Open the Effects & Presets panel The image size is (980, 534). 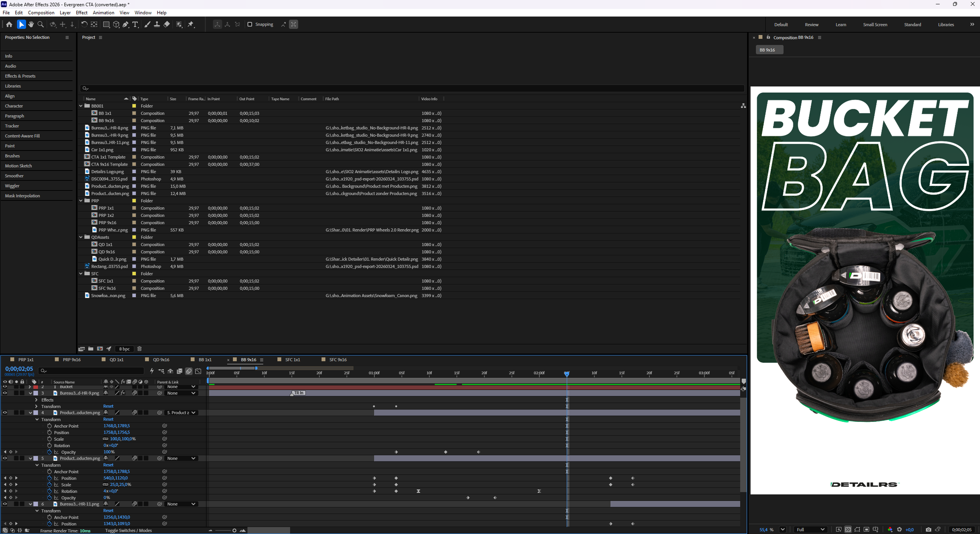pyautogui.click(x=20, y=76)
